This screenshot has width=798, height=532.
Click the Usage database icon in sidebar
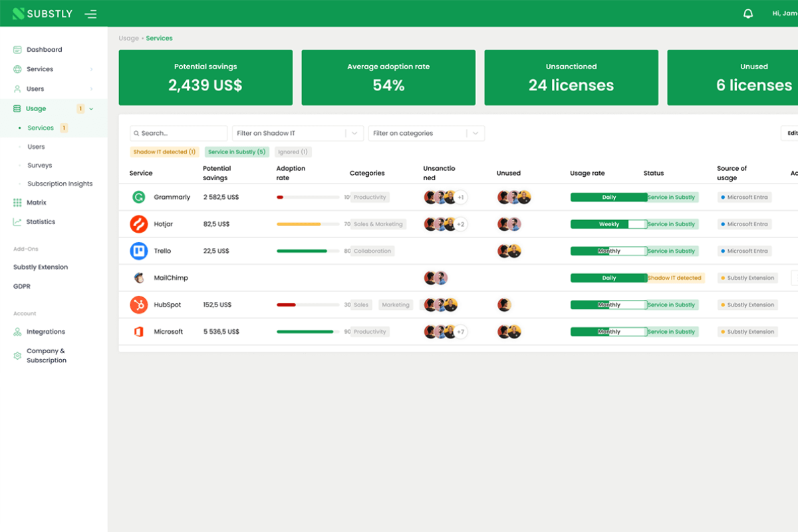[x=17, y=108]
